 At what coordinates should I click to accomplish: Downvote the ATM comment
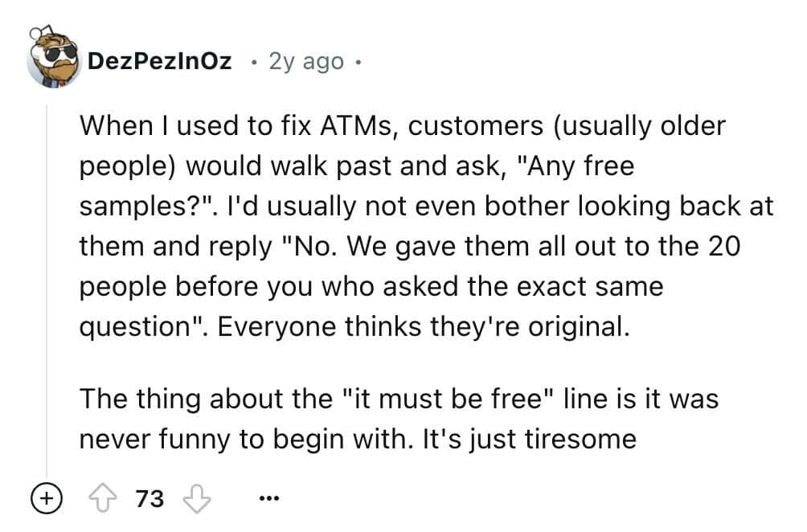click(195, 499)
